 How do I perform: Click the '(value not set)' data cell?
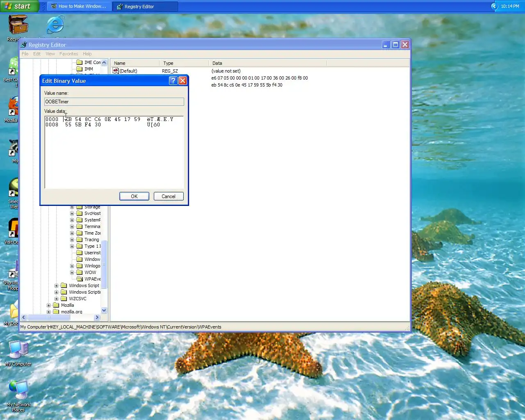point(226,71)
